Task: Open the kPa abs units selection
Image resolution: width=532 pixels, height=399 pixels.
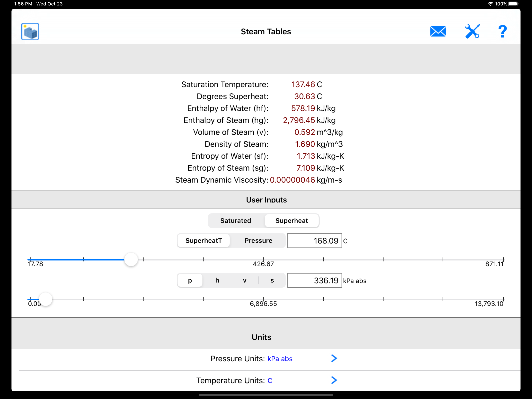Action: point(280,358)
